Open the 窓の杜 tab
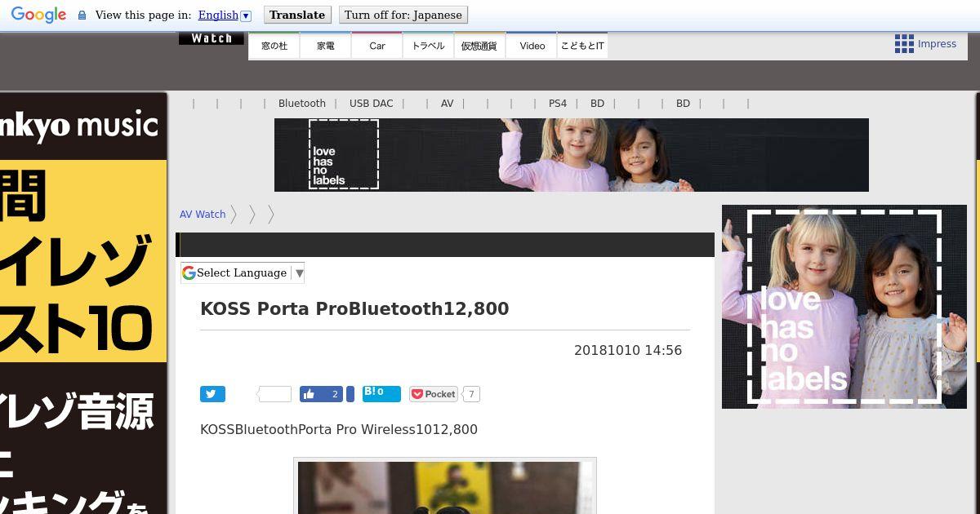 (x=274, y=46)
